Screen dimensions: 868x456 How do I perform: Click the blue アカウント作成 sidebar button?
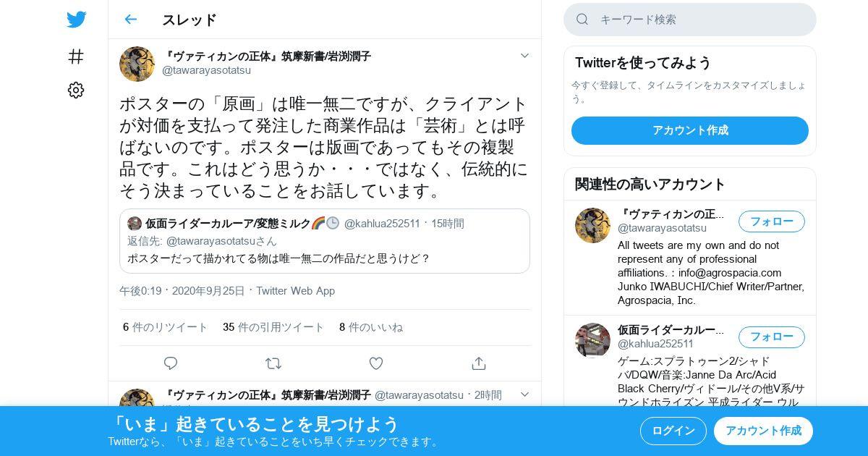(690, 131)
